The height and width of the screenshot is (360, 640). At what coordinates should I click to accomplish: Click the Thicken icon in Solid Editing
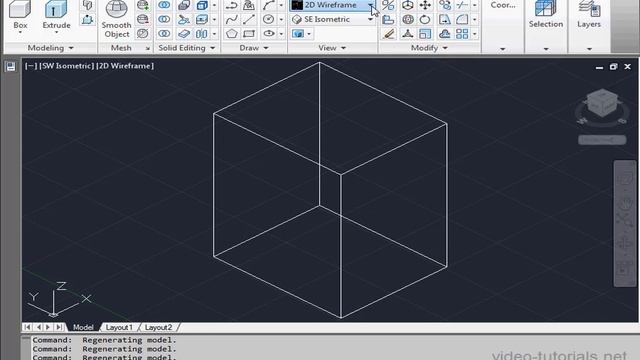pos(184,33)
